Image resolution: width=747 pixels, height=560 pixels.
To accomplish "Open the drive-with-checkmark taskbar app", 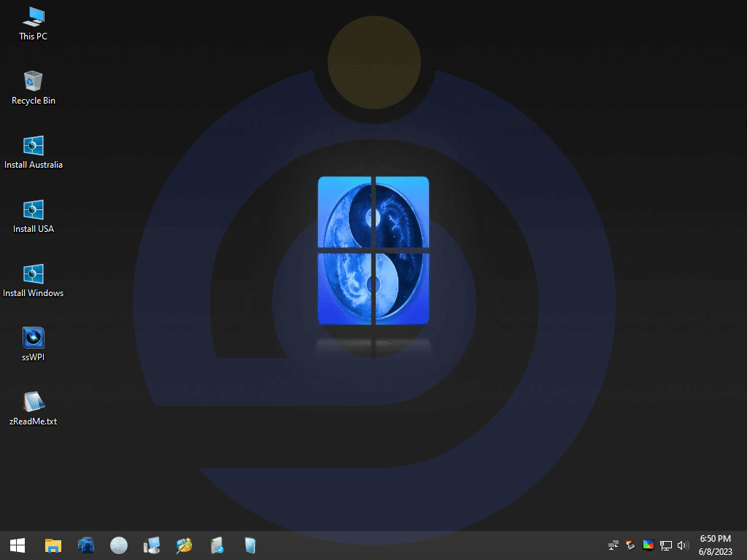I will click(217, 545).
